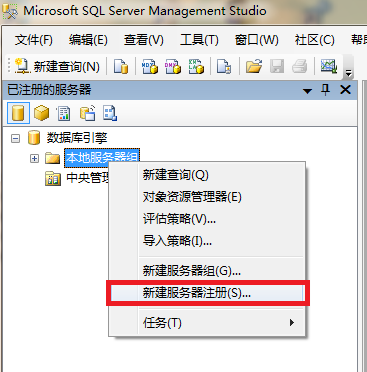The width and height of the screenshot is (367, 372).
Task: Click the Save disk toolbar icon
Action: click(x=277, y=66)
